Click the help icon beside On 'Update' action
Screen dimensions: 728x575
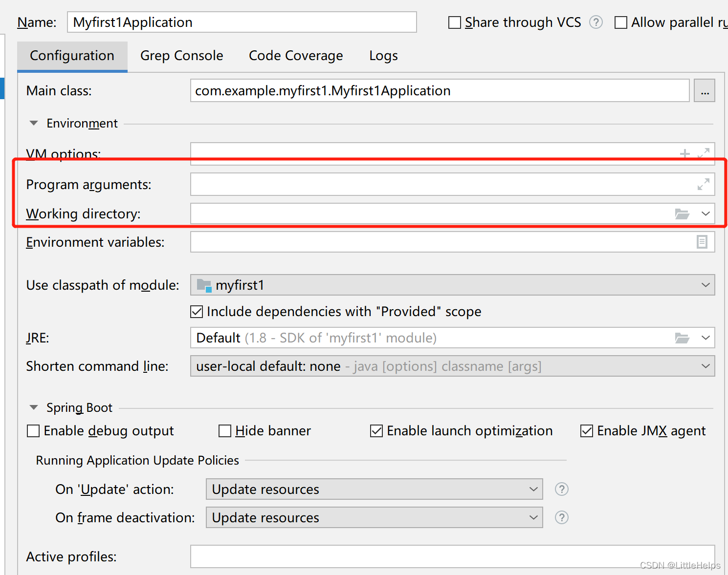tap(561, 489)
